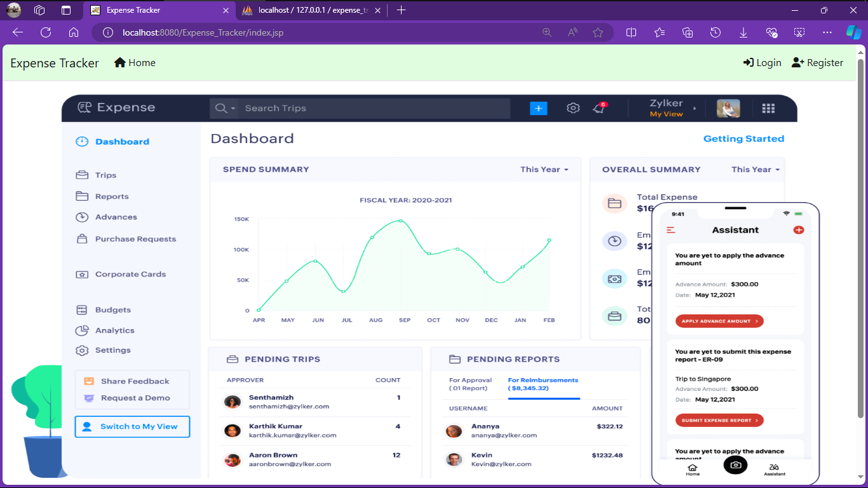Click the Login link
This screenshot has width=868, height=488.
click(762, 63)
